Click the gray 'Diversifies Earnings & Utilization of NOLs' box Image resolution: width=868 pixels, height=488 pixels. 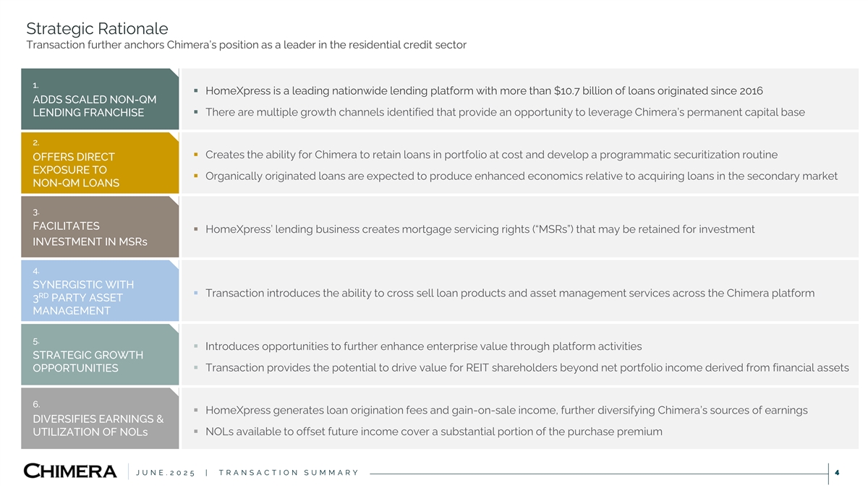100,419
